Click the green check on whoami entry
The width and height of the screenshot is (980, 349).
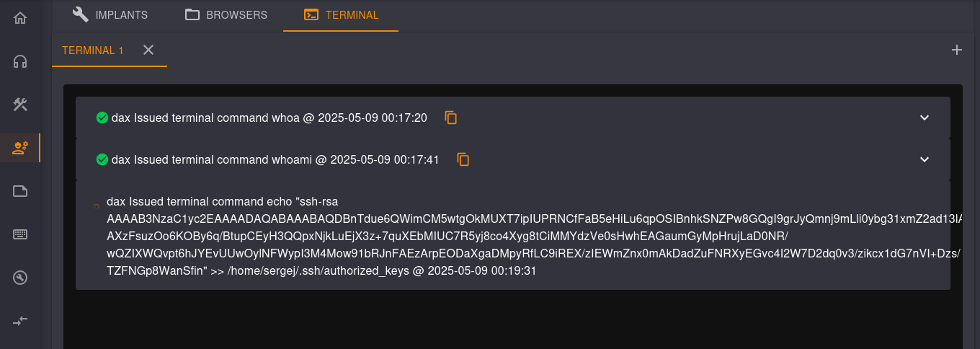coord(102,159)
